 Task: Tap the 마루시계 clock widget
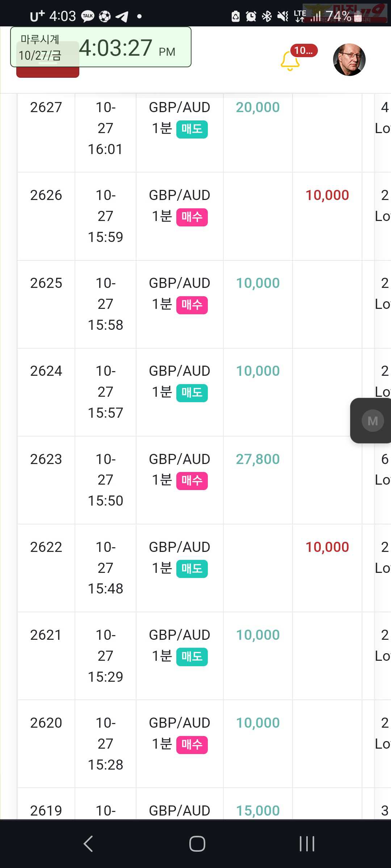tap(101, 47)
